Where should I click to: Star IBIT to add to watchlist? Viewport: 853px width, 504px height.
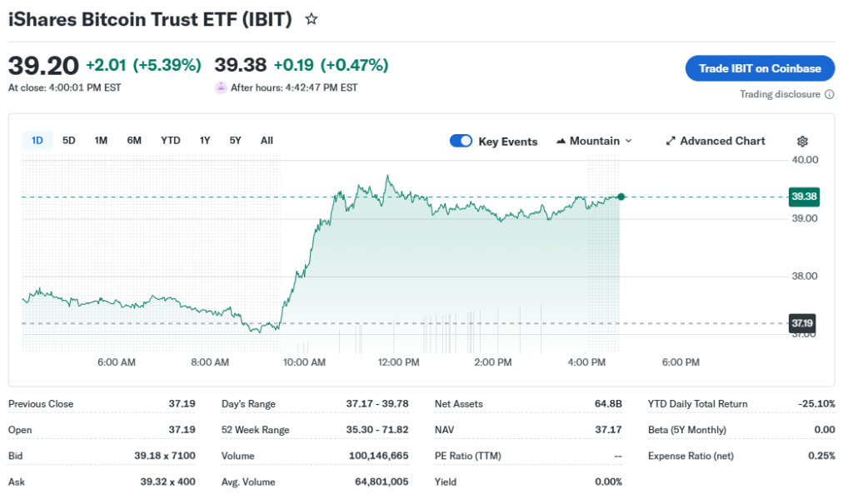pyautogui.click(x=312, y=19)
